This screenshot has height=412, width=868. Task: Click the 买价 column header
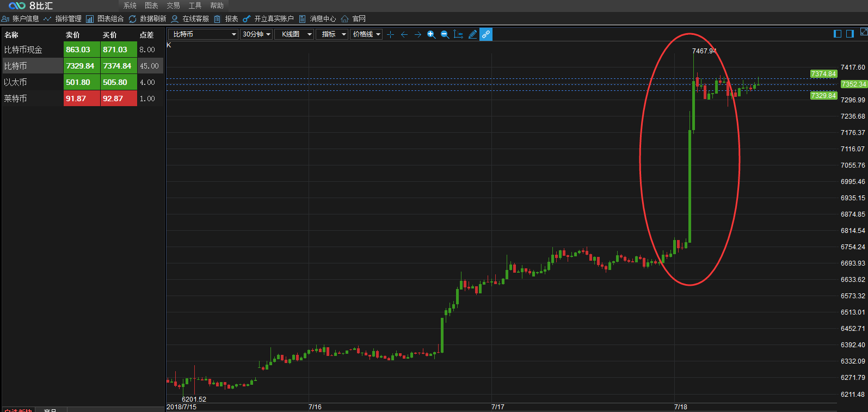tap(110, 35)
